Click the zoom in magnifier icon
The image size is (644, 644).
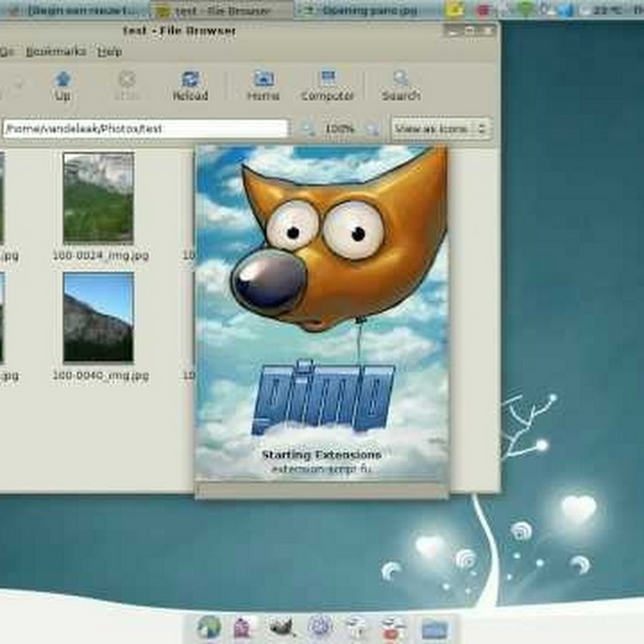click(372, 130)
